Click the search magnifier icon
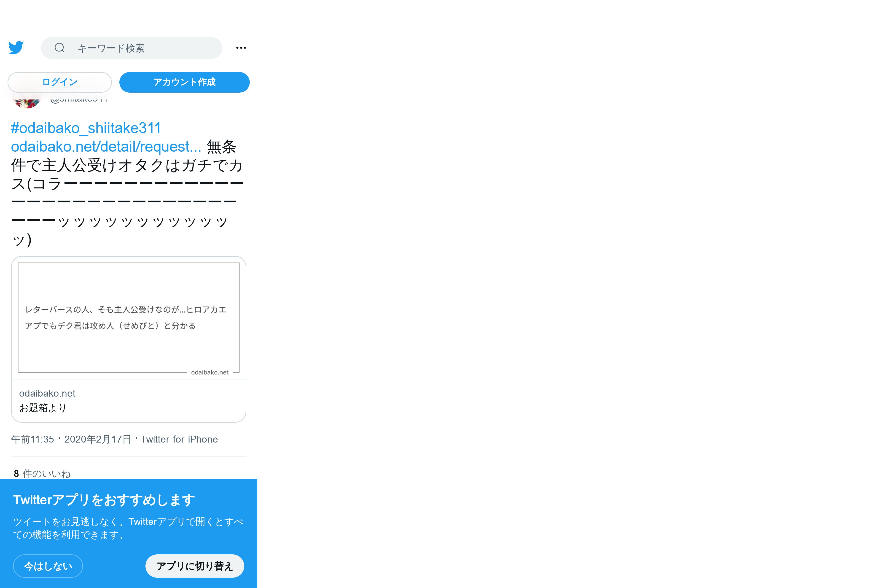This screenshot has width=881, height=588. (x=60, y=48)
